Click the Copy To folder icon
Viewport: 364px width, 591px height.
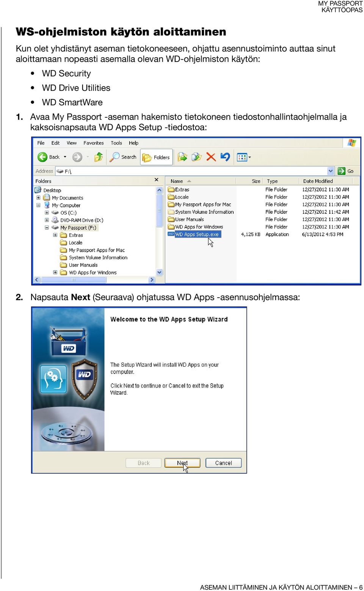coord(196,157)
